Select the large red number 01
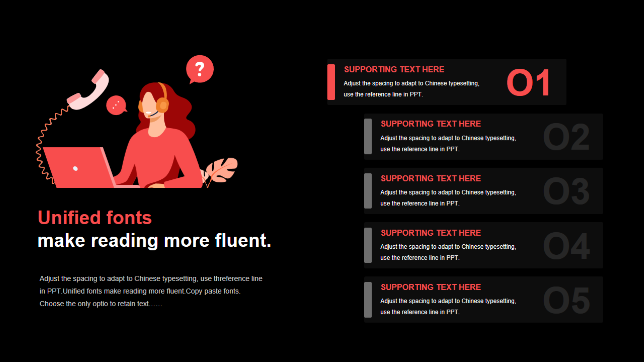Image resolution: width=644 pixels, height=362 pixels. point(529,82)
